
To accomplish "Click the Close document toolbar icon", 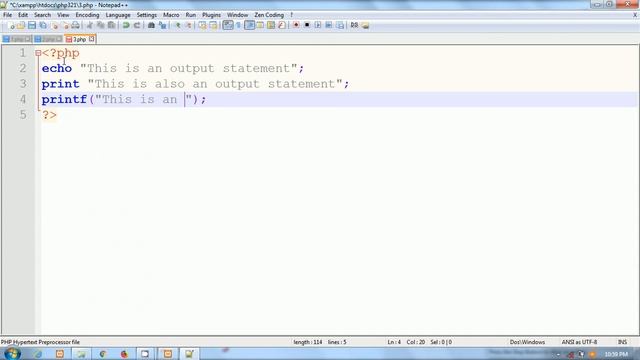I will pos(54,25).
